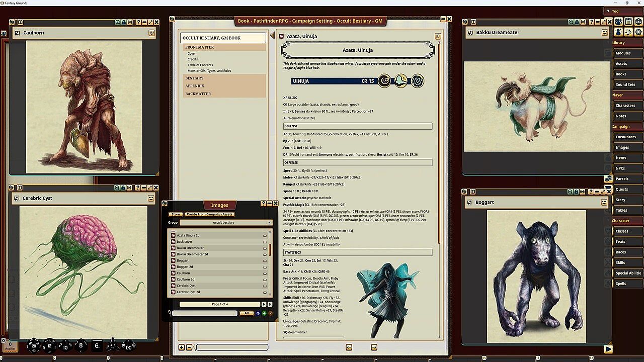Image resolution: width=644 pixels, height=362 pixels.
Task: Click the All filter button in Images window
Action: pyautogui.click(x=247, y=313)
